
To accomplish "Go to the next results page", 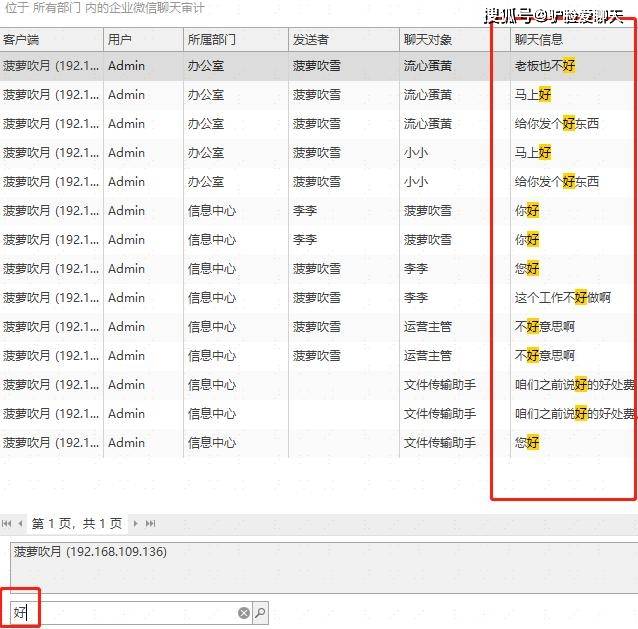I will click(x=136, y=524).
